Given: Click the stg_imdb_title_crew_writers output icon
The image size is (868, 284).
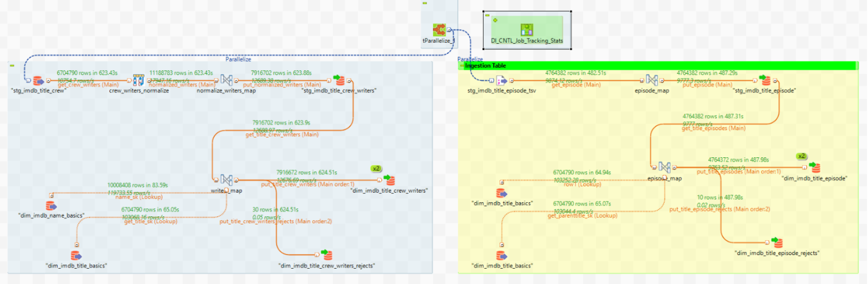Looking at the screenshot, I should point(339,80).
